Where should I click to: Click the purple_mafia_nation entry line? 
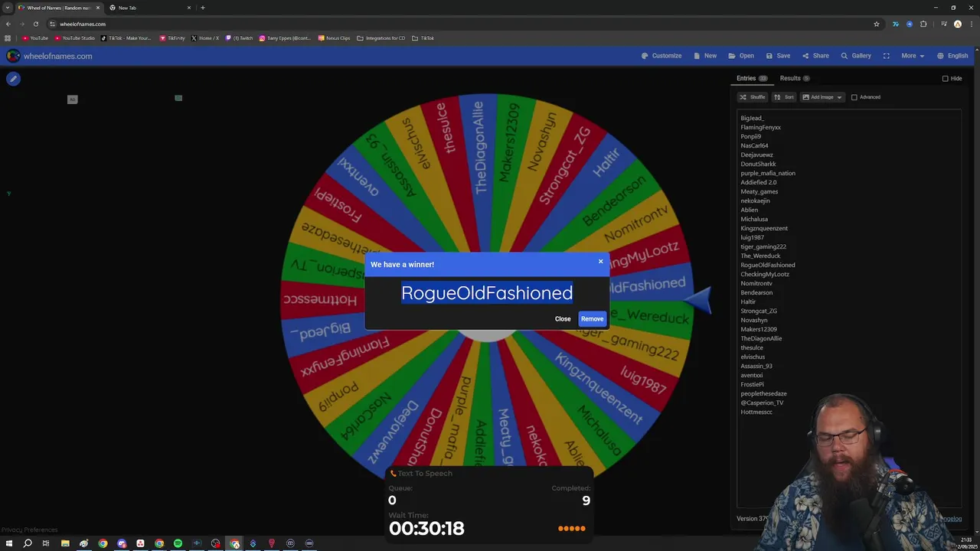pos(767,173)
